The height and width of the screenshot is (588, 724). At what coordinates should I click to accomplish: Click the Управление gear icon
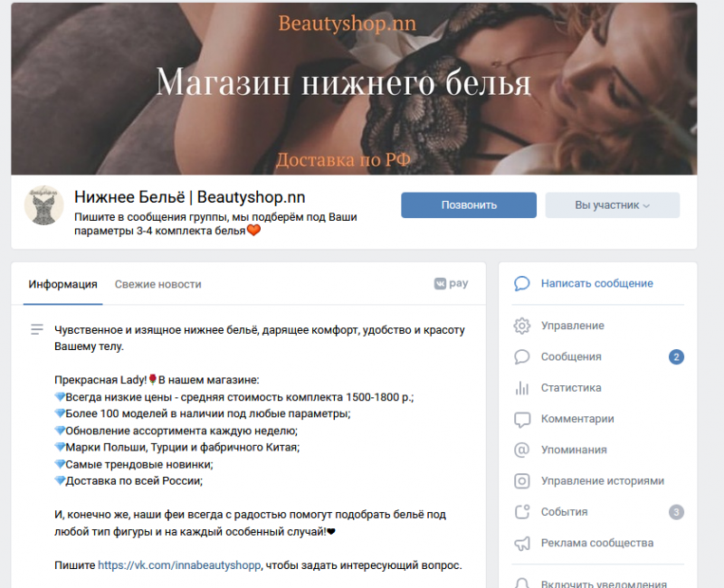[522, 326]
